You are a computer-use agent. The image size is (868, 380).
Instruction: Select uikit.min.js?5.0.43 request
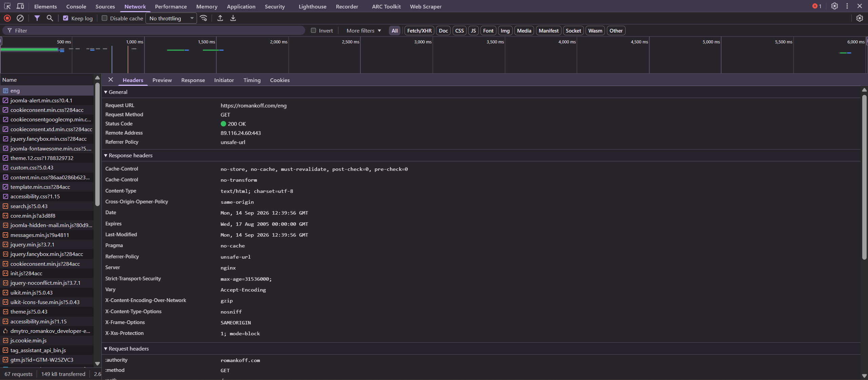(x=47, y=293)
